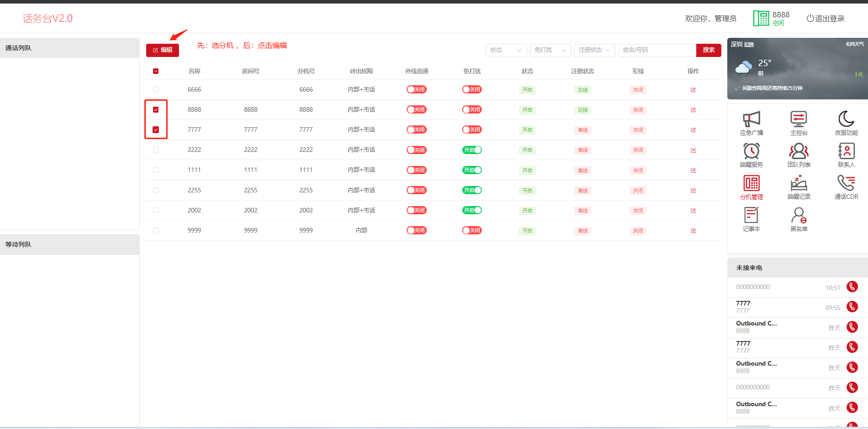Turn off 免打扰 toggle for extension 1111
Viewport: 868px width, 429px height.
[472, 170]
